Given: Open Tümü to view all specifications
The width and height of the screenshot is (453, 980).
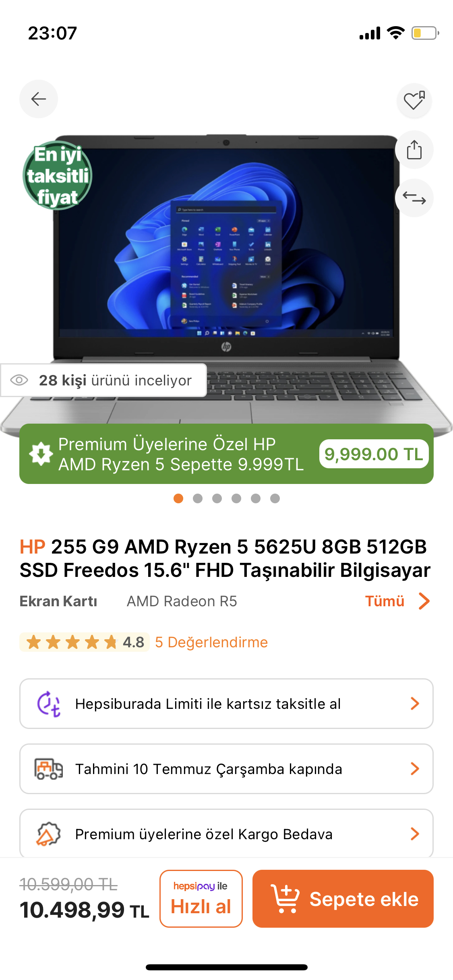Looking at the screenshot, I should pyautogui.click(x=397, y=601).
